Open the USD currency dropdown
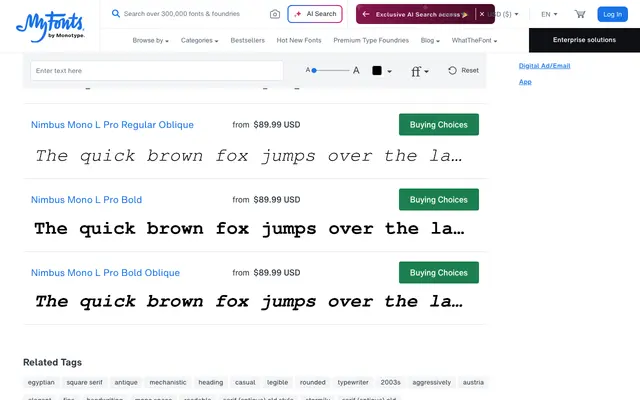The width and height of the screenshot is (640, 400). coord(505,14)
